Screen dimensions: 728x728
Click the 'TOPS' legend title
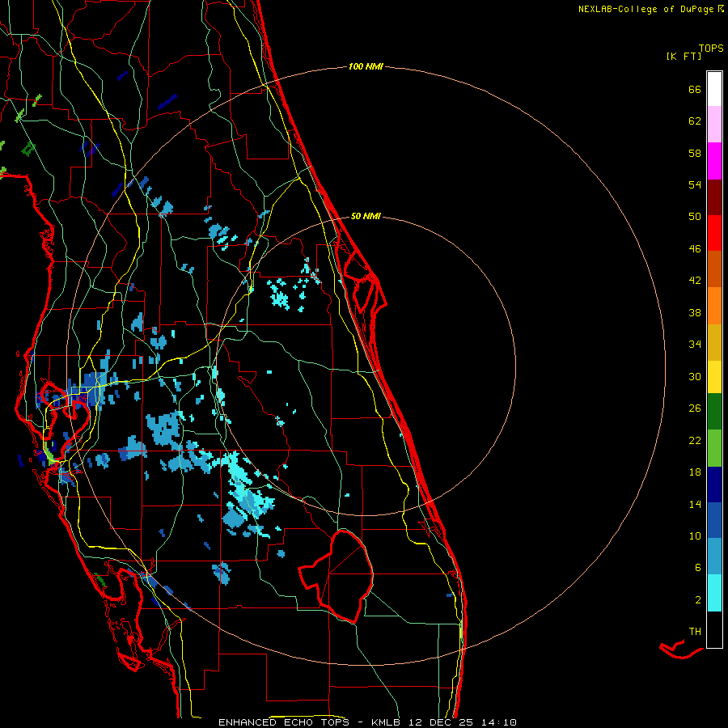click(x=711, y=49)
